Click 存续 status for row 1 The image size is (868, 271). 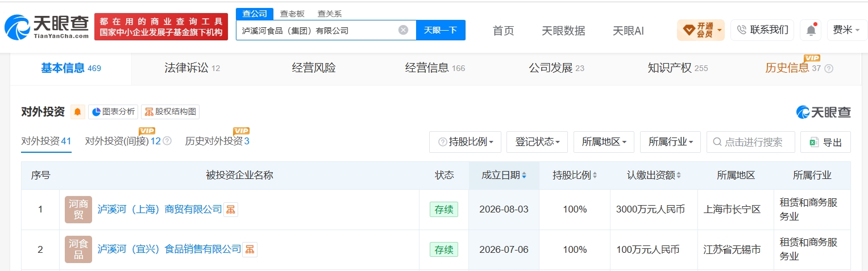click(x=443, y=210)
